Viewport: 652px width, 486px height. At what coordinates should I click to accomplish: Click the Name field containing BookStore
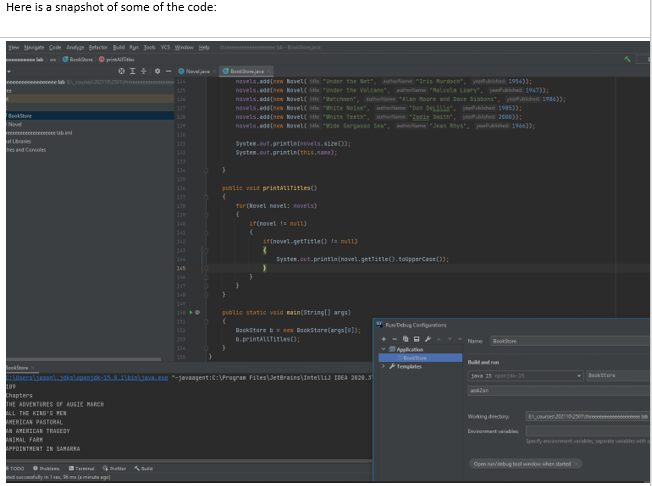[x=570, y=341]
